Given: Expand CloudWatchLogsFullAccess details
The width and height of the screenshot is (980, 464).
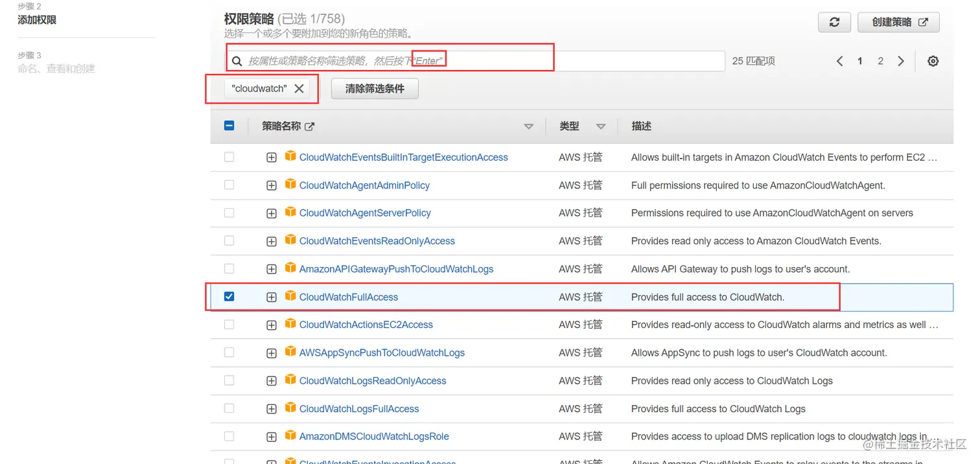Looking at the screenshot, I should click(x=272, y=409).
